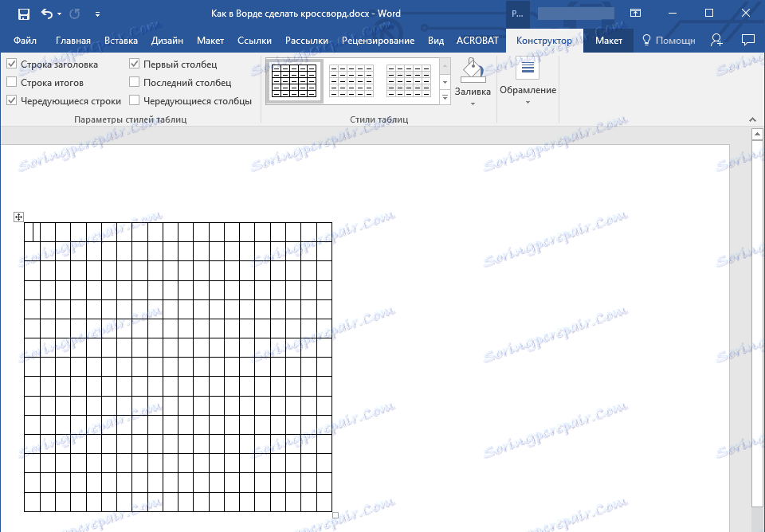This screenshot has width=765, height=532.
Task: Open the ACROBAT tab
Action: pyautogui.click(x=477, y=41)
